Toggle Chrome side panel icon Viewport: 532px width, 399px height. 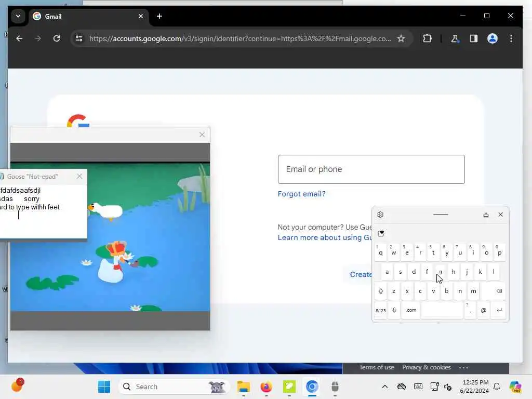[474, 38]
